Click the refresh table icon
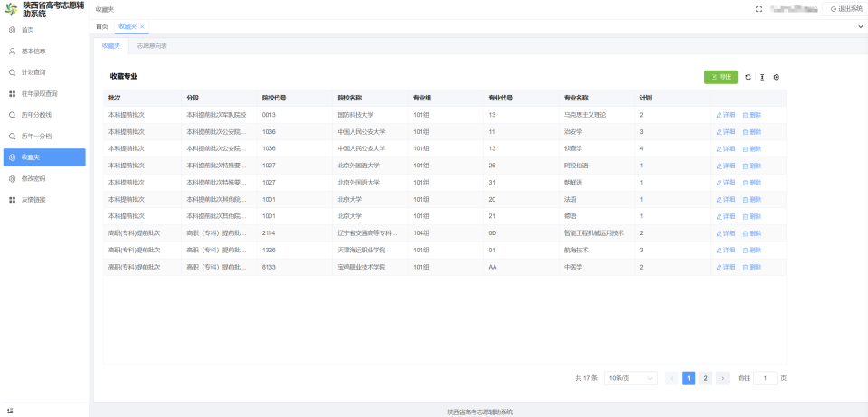Screen dimensions: 868x417 pos(748,78)
